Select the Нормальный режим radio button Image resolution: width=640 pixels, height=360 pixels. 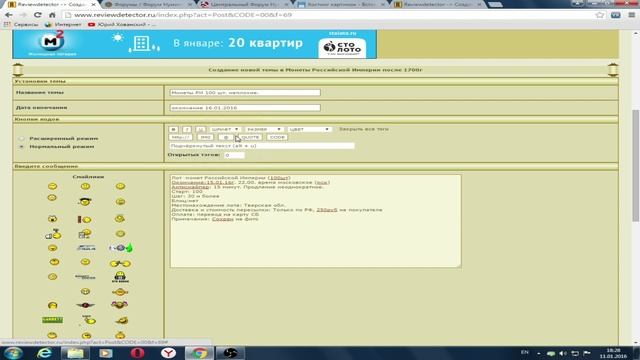pyautogui.click(x=22, y=147)
